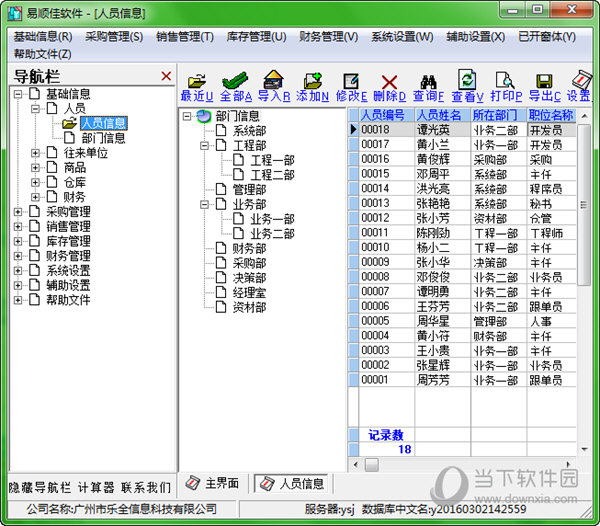The width and height of the screenshot is (600, 526).
Task: Collapse the 工程部 department node
Action: (x=206, y=146)
